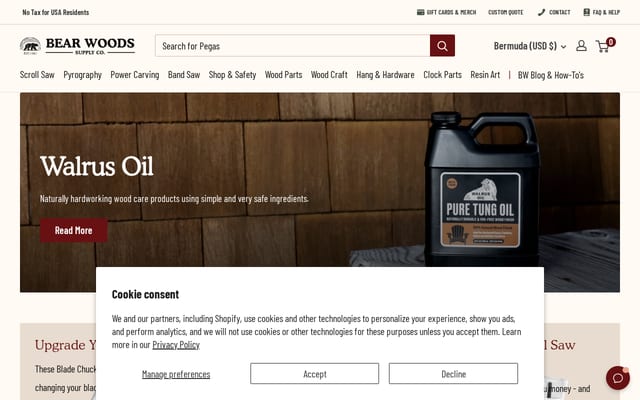Open the Band Saw menu
The image size is (640, 400).
184,75
